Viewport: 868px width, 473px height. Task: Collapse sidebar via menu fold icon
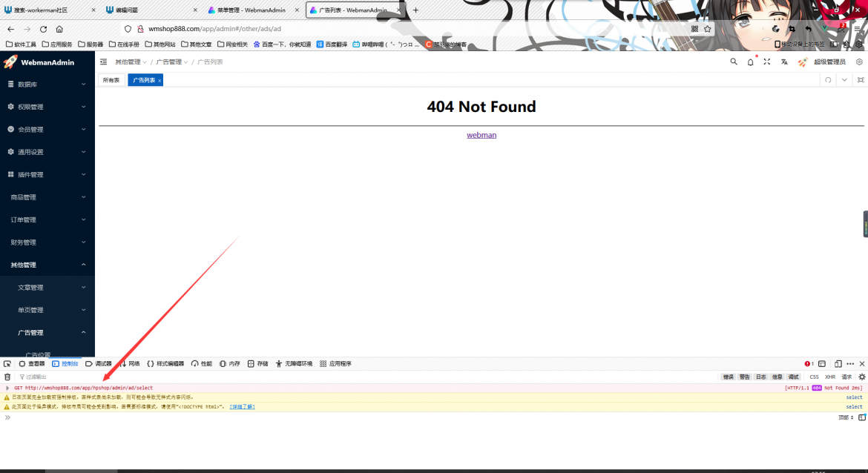[104, 62]
